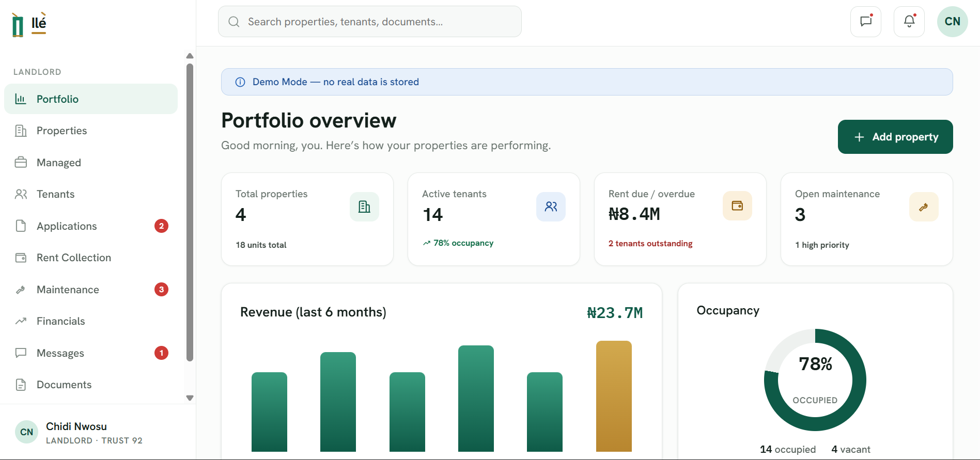Click the Rent Collection wallet icon in the sidebar
The image size is (980, 460).
pos(21,258)
